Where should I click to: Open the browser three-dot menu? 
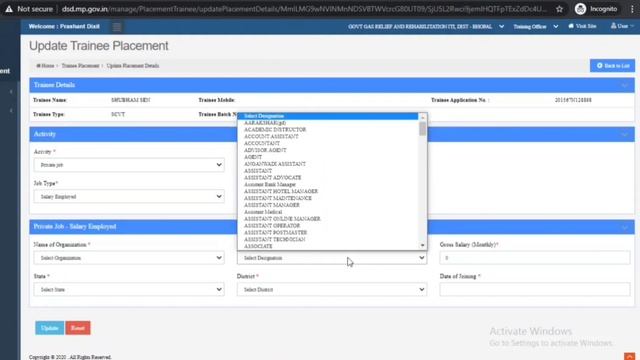(x=632, y=9)
